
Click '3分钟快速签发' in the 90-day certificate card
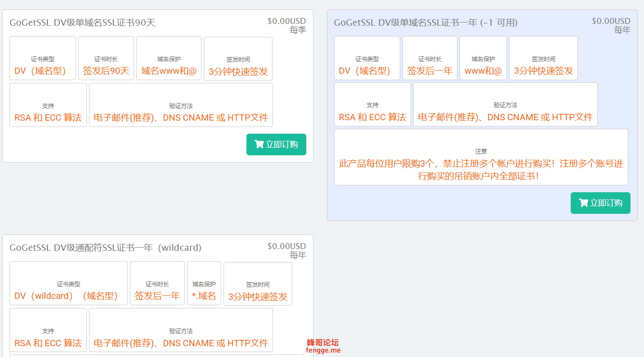click(x=238, y=71)
